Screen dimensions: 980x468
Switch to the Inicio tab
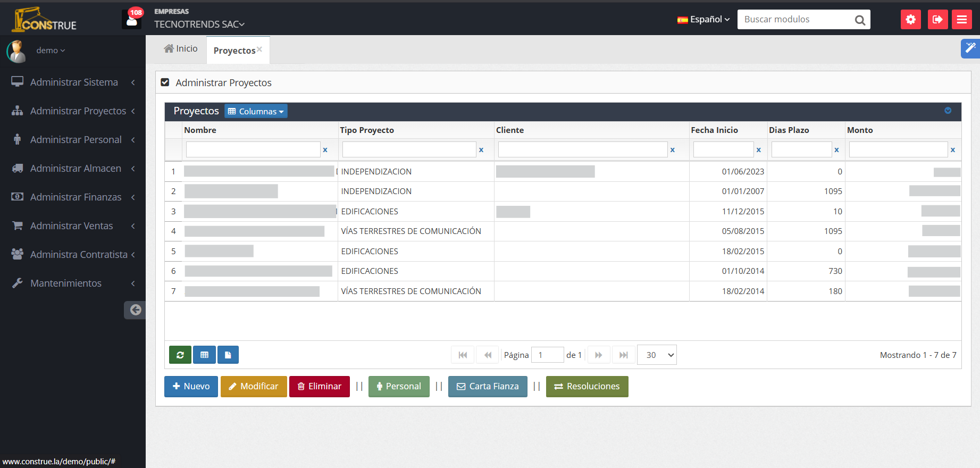pos(181,49)
